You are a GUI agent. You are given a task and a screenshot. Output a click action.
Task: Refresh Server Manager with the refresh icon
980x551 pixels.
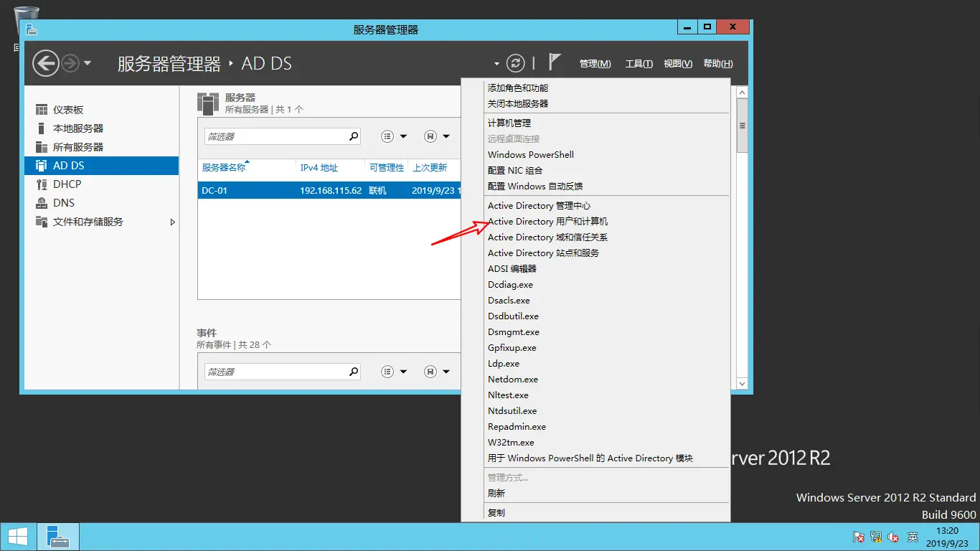click(x=515, y=63)
